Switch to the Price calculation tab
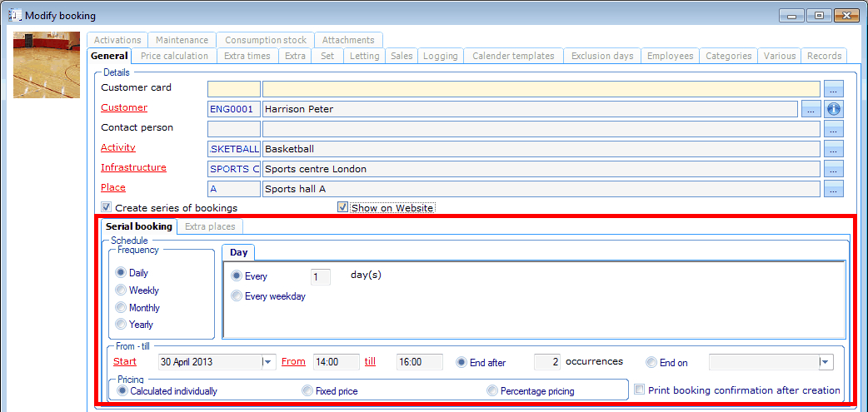Screen dimensions: 868x412 174,56
